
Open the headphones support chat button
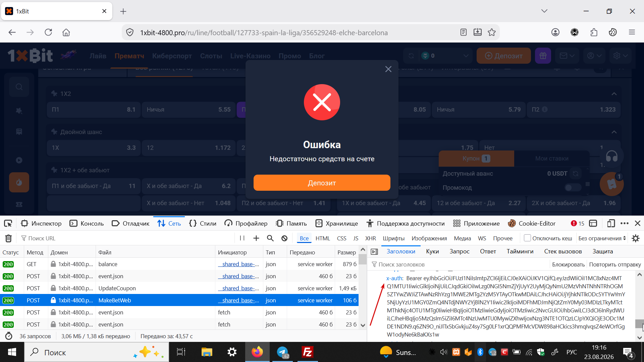(x=612, y=156)
